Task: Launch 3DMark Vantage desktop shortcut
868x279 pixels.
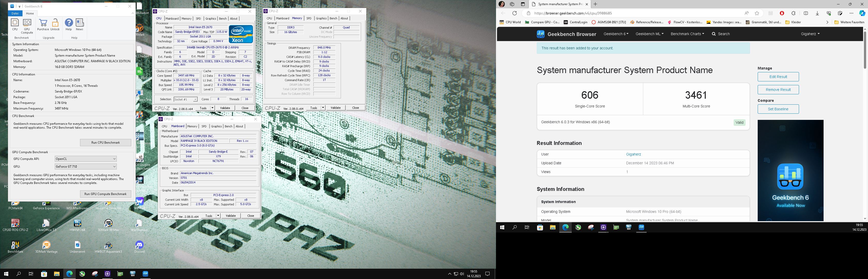Action: [x=47, y=247]
